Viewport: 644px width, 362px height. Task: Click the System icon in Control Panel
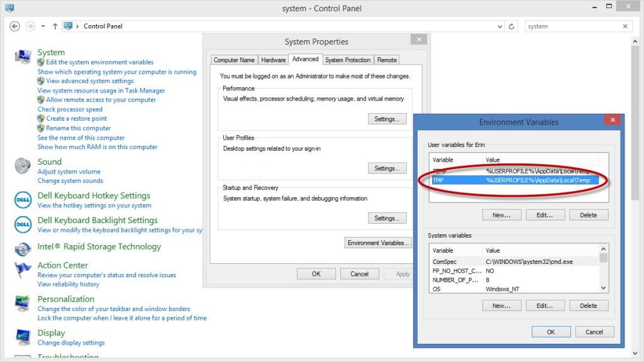(23, 56)
